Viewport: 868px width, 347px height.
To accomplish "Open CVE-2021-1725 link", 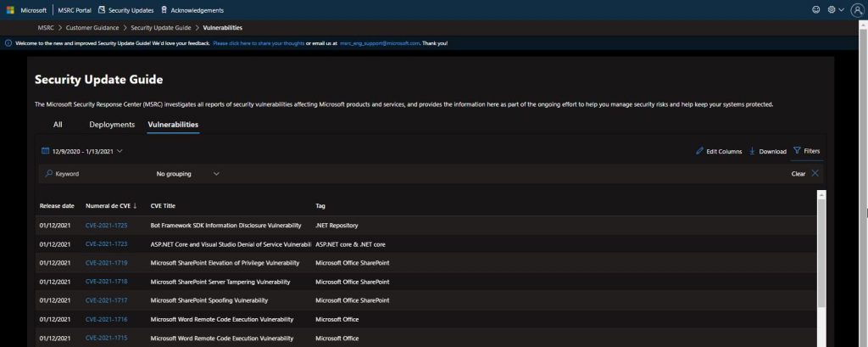I will point(106,226).
